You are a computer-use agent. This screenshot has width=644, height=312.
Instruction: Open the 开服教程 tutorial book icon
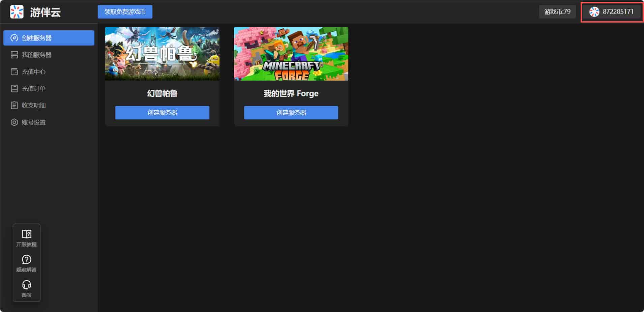pos(26,234)
